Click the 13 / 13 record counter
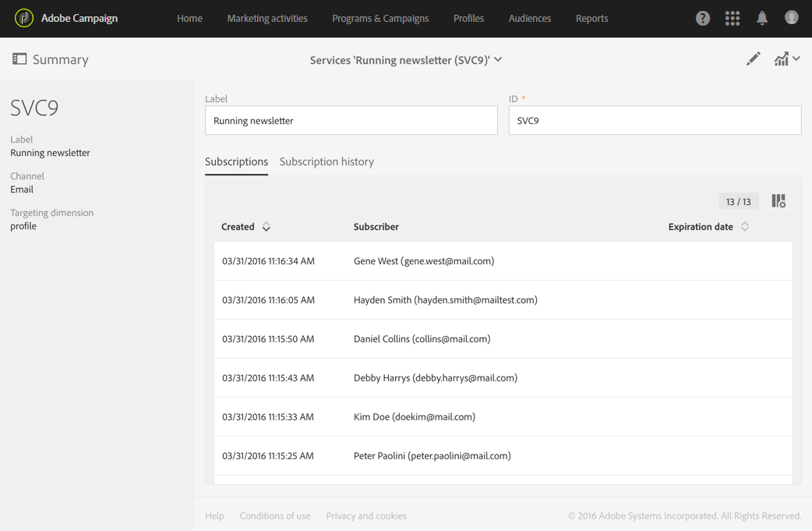The width and height of the screenshot is (812, 531). [x=738, y=200]
